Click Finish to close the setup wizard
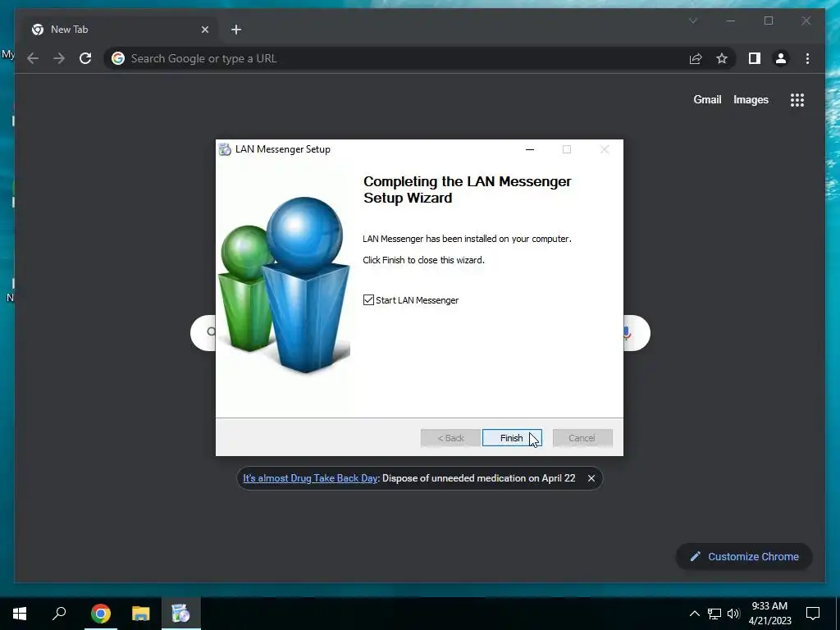 512,438
